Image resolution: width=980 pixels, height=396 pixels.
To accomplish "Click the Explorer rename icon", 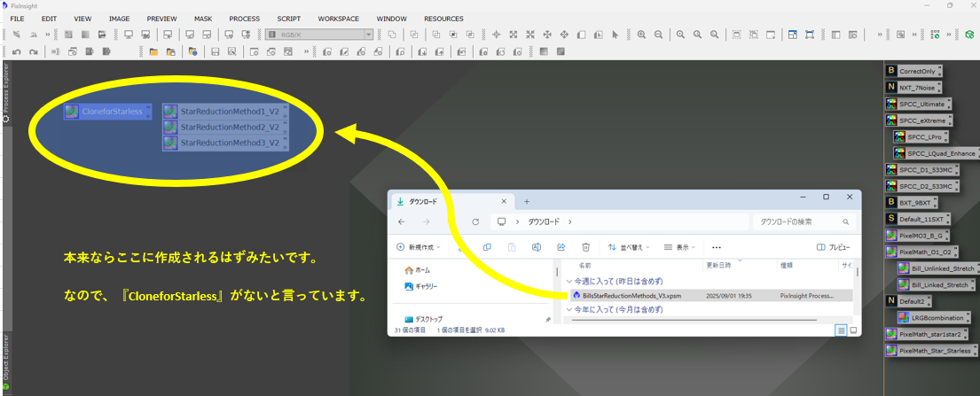I will click(536, 247).
